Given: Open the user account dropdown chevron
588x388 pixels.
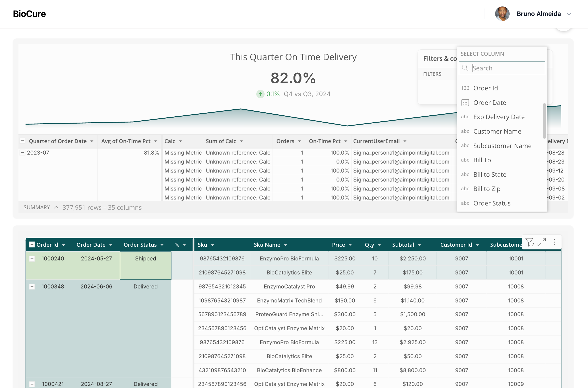Looking at the screenshot, I should 569,14.
